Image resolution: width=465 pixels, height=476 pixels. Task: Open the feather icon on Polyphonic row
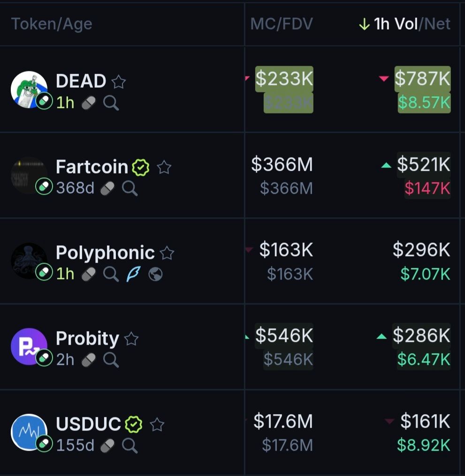[x=133, y=274]
